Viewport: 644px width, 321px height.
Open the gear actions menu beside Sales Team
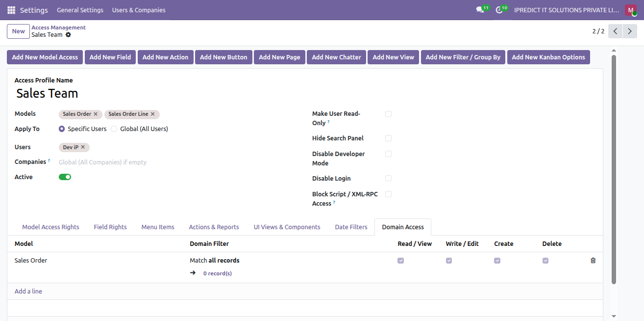tap(68, 35)
